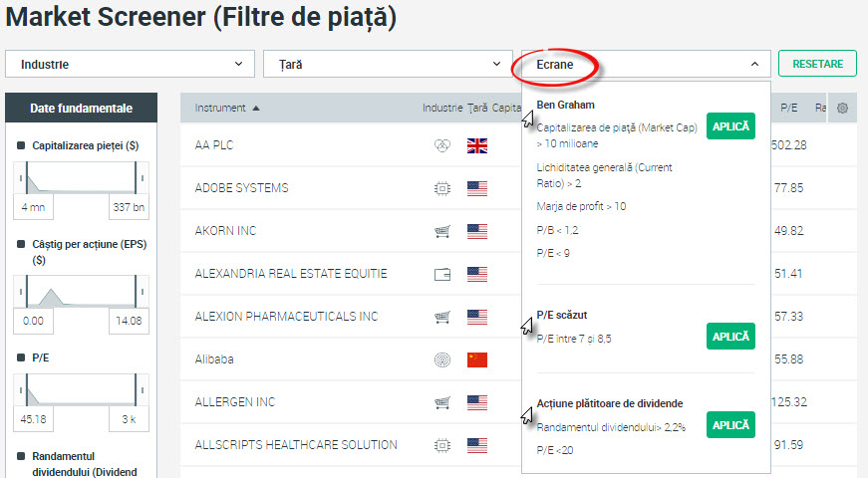Click US flag for ALEXANDRIA REAL ESTATE
868x478 pixels.
tap(477, 274)
